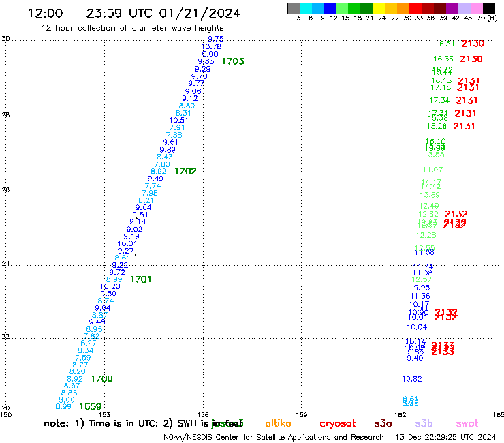
Task: Click wave height value 9.75
Action: pos(216,39)
